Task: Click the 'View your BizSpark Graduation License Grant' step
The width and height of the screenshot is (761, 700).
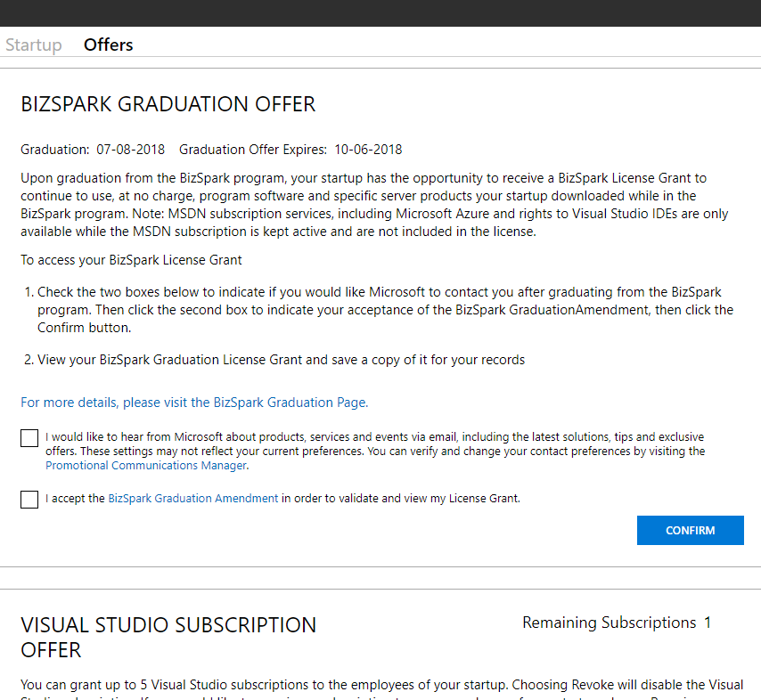Action: point(281,360)
